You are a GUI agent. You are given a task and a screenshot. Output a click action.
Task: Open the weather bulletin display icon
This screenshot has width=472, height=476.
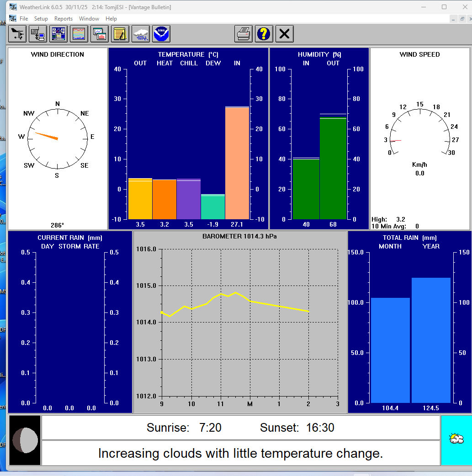58,34
